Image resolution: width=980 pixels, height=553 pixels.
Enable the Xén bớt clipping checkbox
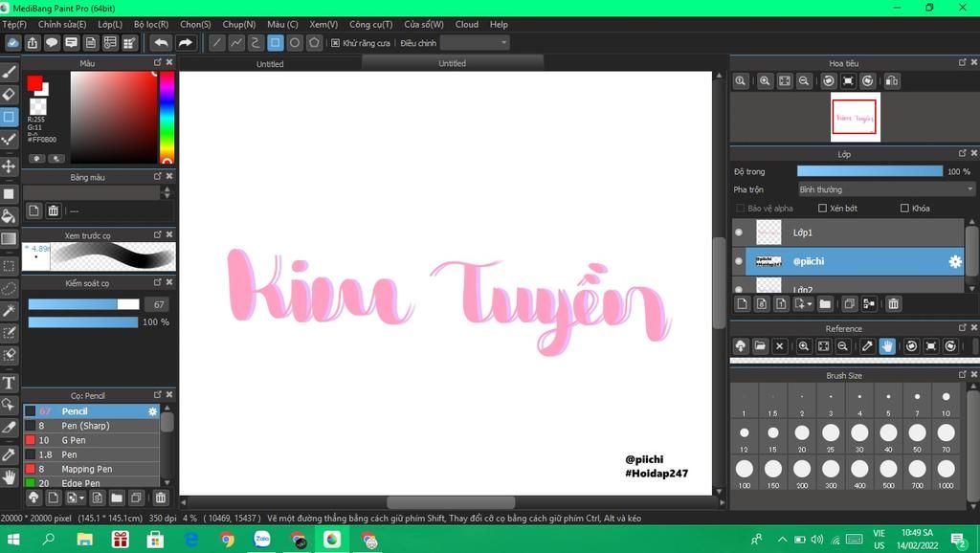click(822, 208)
